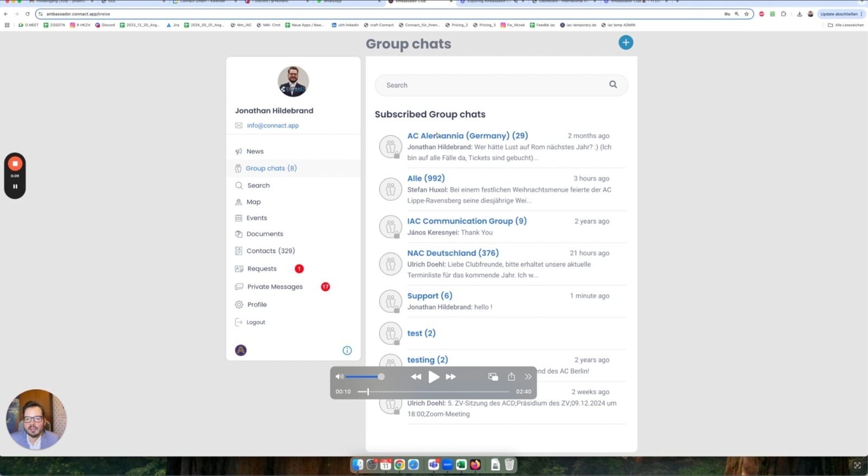This screenshot has height=476, width=868.
Task: Open Finder from the Dock
Action: tap(358, 465)
